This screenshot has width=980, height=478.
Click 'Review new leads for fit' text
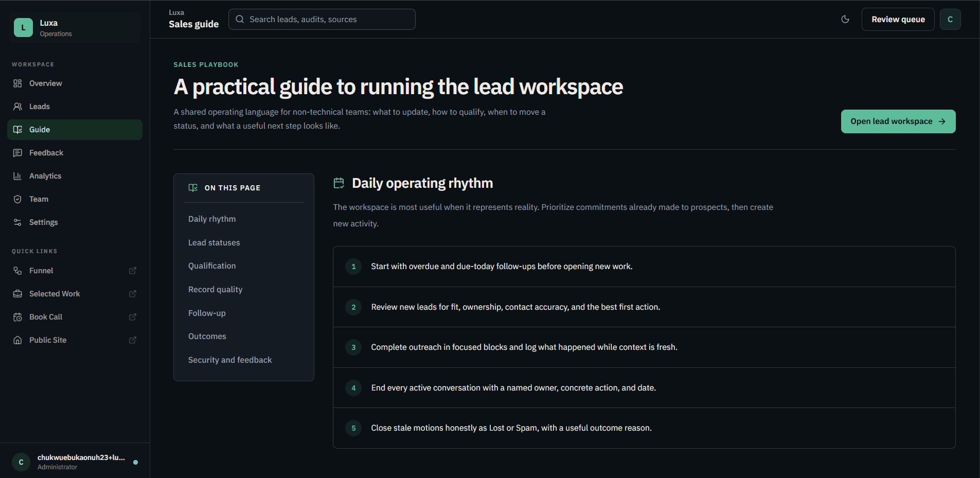(x=515, y=307)
